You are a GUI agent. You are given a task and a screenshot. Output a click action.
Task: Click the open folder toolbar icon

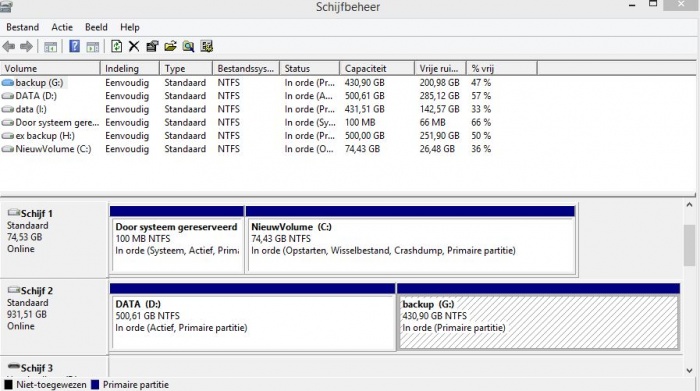pos(170,46)
